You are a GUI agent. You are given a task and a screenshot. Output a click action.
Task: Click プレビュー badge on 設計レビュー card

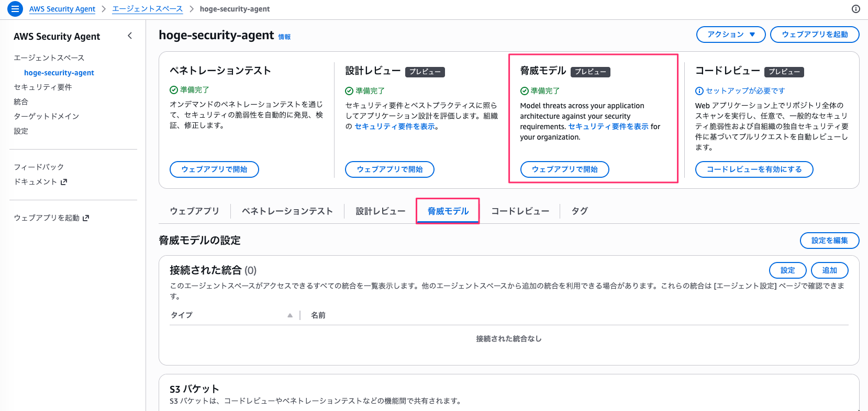[425, 72]
